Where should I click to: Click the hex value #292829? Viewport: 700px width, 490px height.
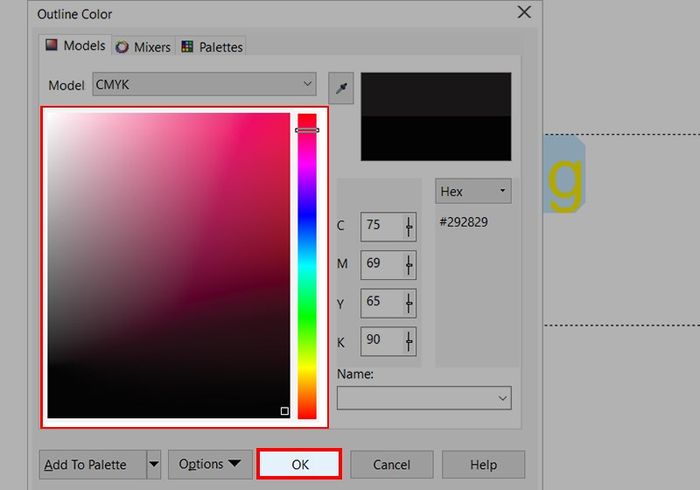[x=464, y=222]
